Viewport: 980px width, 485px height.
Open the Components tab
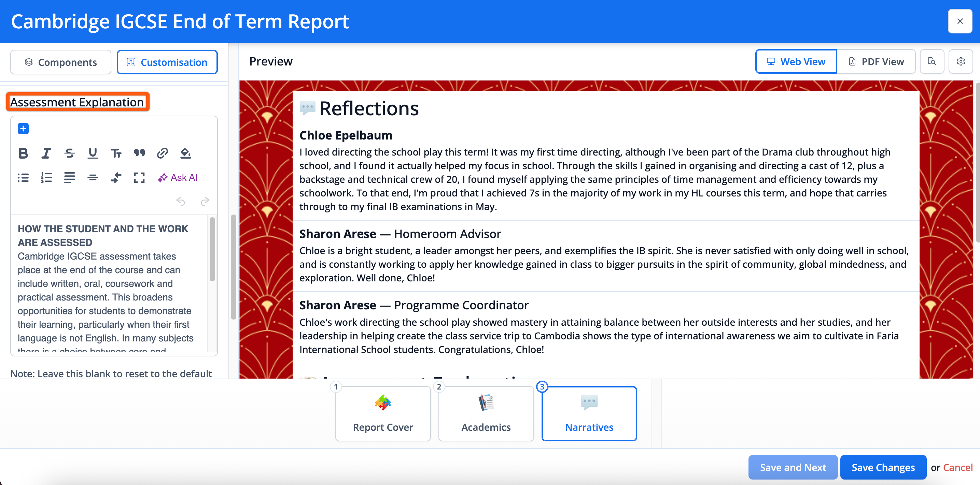click(61, 62)
